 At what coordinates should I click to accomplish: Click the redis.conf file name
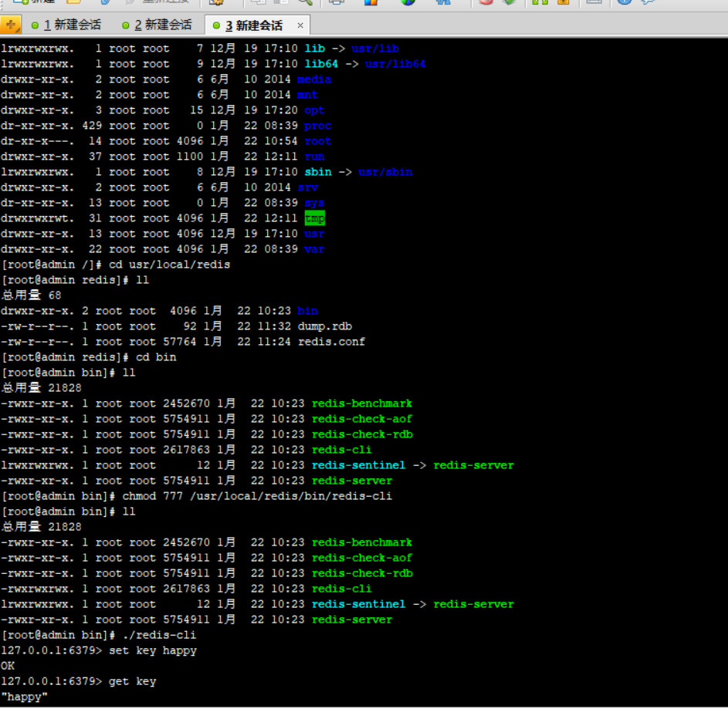coord(331,342)
